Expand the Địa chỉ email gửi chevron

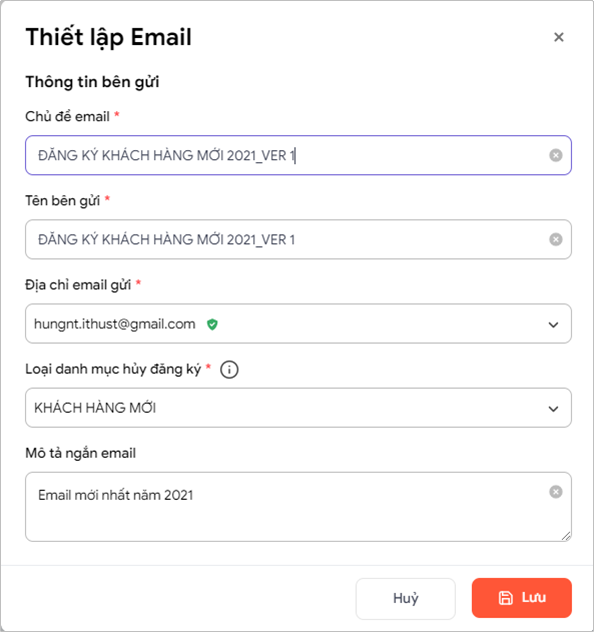[553, 324]
